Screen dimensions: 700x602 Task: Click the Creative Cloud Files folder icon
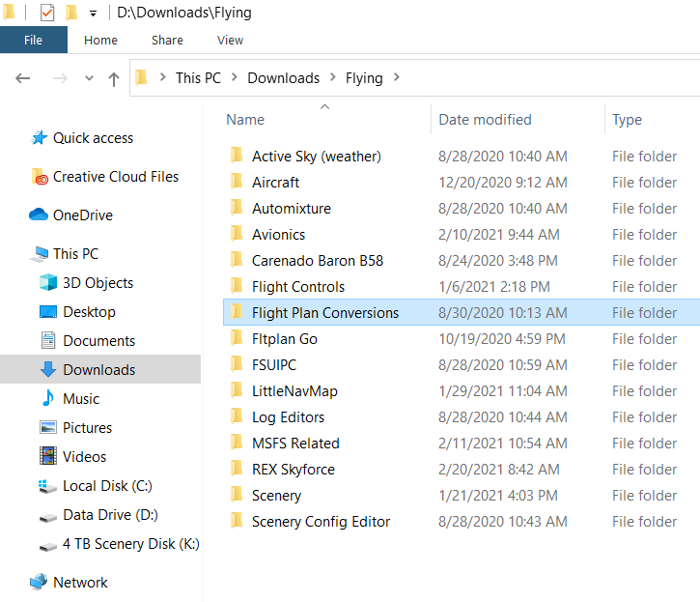pos(40,177)
